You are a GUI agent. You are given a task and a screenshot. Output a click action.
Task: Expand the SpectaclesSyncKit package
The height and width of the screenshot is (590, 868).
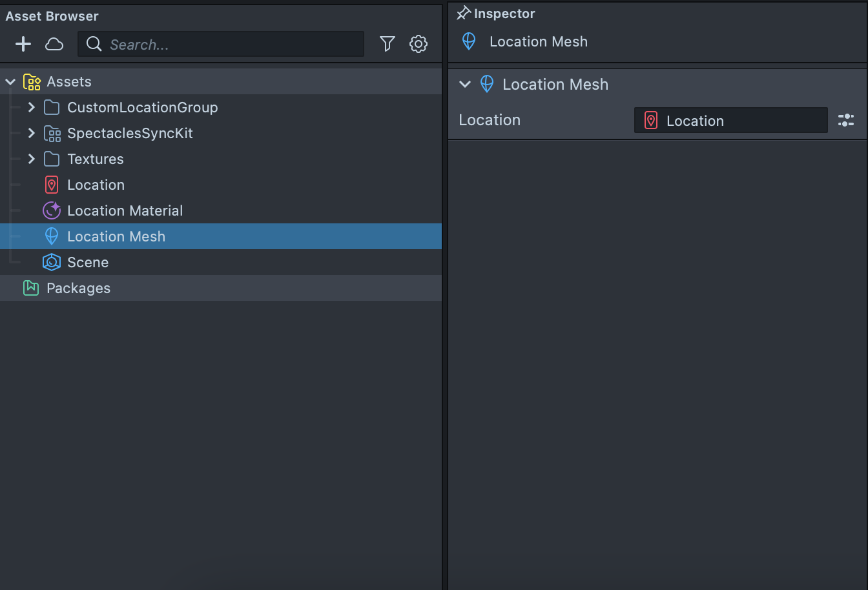pos(31,133)
